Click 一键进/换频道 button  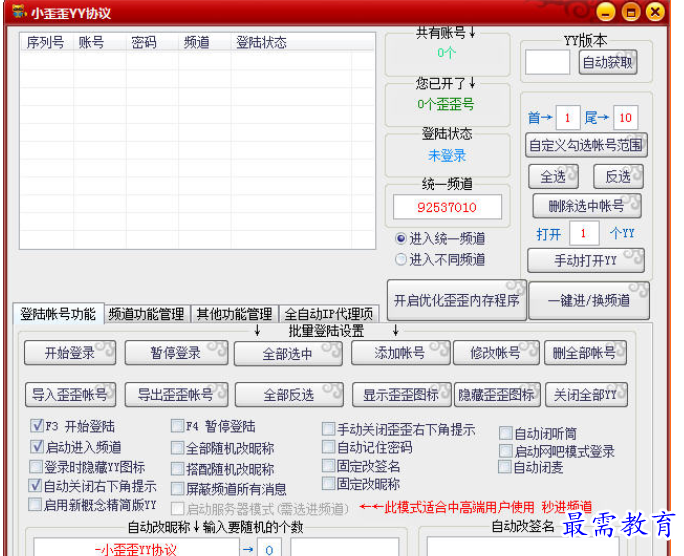(x=589, y=300)
